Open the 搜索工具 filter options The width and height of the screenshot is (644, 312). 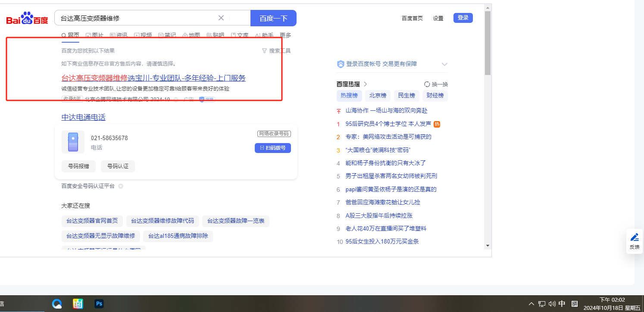click(x=276, y=51)
